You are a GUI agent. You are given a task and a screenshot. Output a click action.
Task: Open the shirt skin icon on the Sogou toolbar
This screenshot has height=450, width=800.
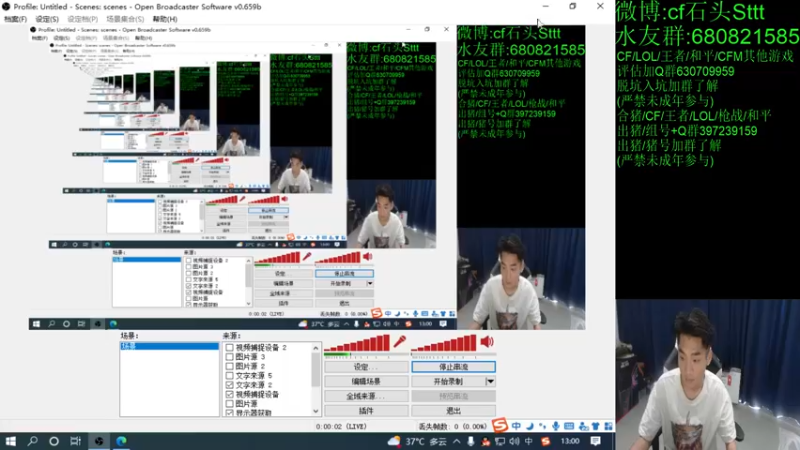click(595, 426)
